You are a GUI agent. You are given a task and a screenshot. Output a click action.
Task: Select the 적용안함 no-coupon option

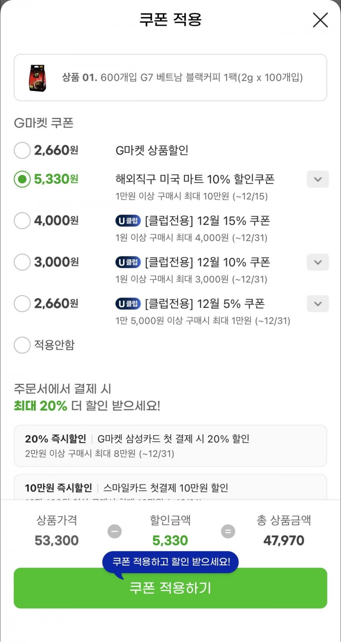[22, 345]
